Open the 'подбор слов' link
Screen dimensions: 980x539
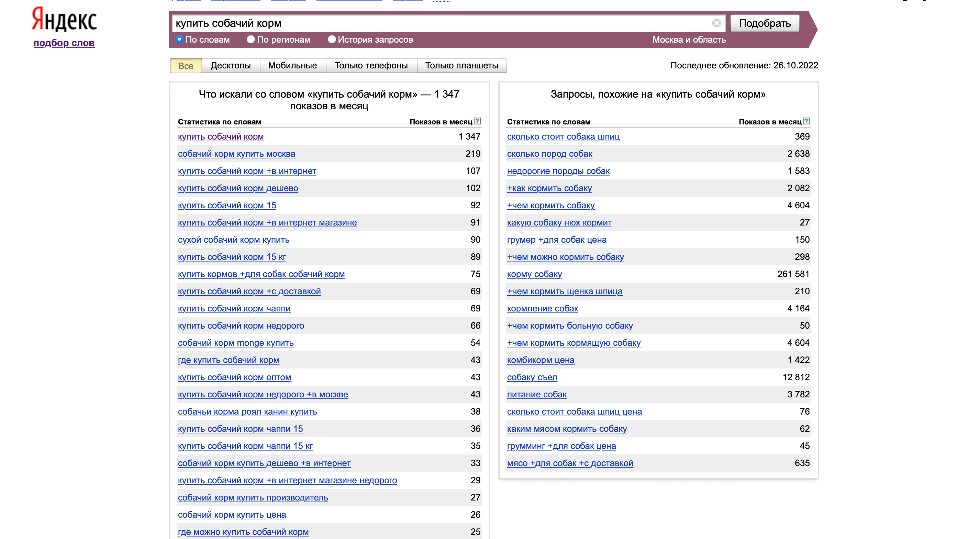(64, 43)
